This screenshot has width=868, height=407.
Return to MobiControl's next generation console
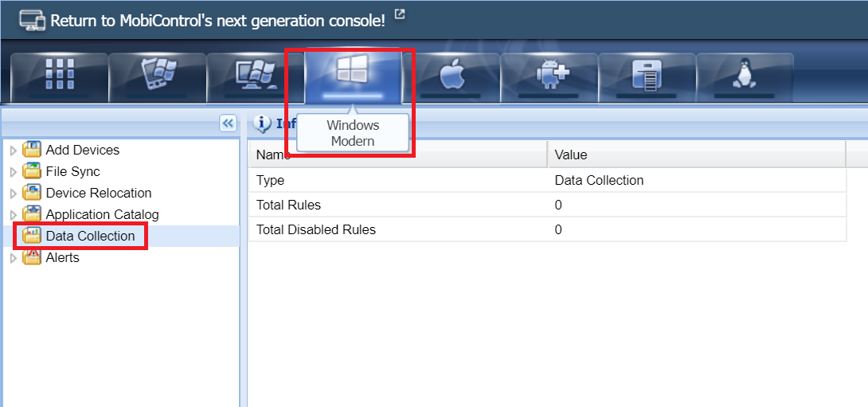tap(217, 21)
